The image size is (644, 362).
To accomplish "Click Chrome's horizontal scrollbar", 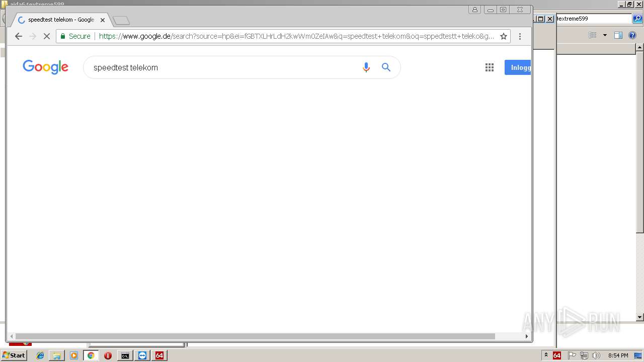I will pos(255,336).
